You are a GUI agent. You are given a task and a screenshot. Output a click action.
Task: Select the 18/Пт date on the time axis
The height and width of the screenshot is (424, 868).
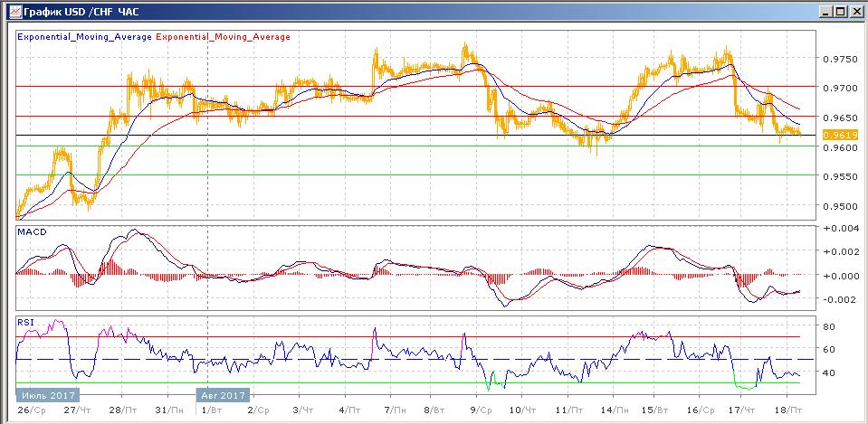pos(789,410)
